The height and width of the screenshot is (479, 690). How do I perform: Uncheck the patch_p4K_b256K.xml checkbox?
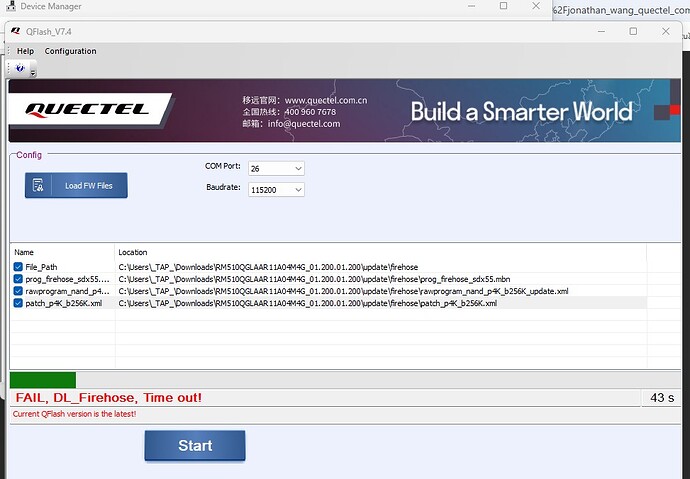tap(18, 303)
